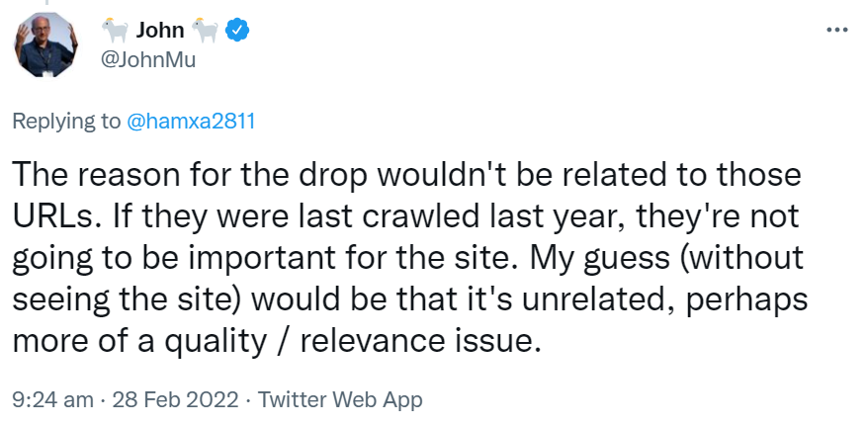Open the "Twitter Web App" source link
Screen dimensions: 868x425
pyautogui.click(x=340, y=400)
